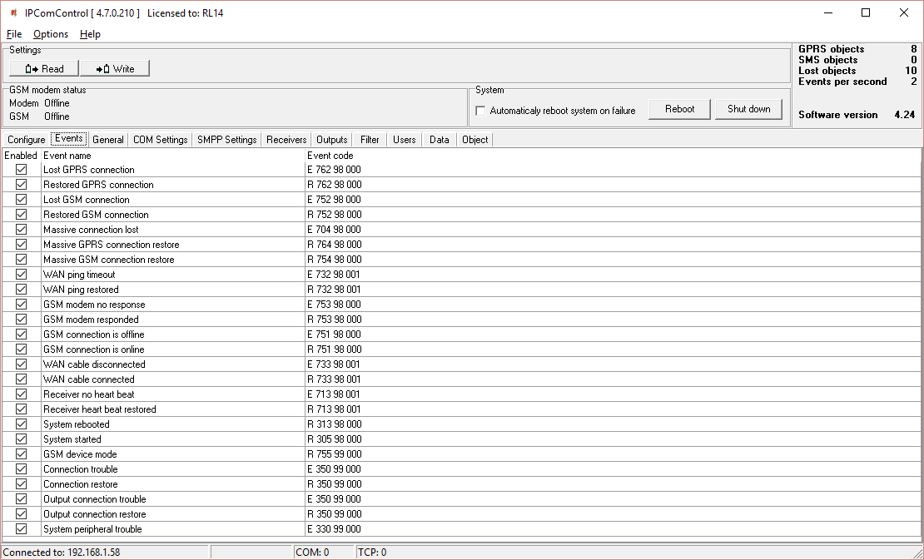This screenshot has width=924, height=560.
Task: Switch to the COM Settings tab
Action: click(x=160, y=140)
